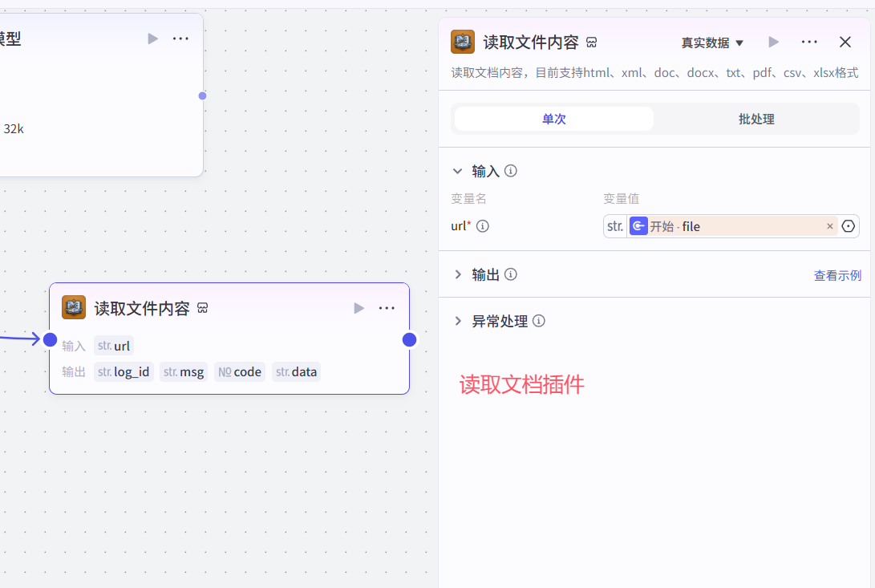Click the input connection port of 读取文件内容 node

pos(51,339)
